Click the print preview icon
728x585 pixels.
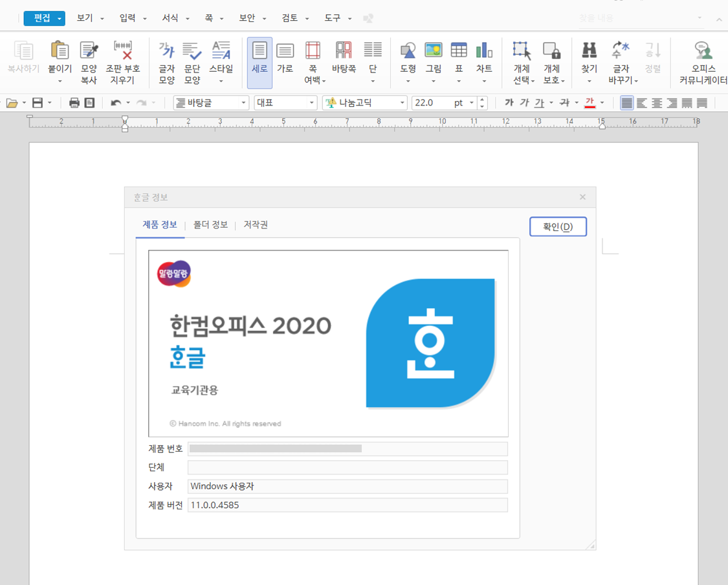point(89,103)
